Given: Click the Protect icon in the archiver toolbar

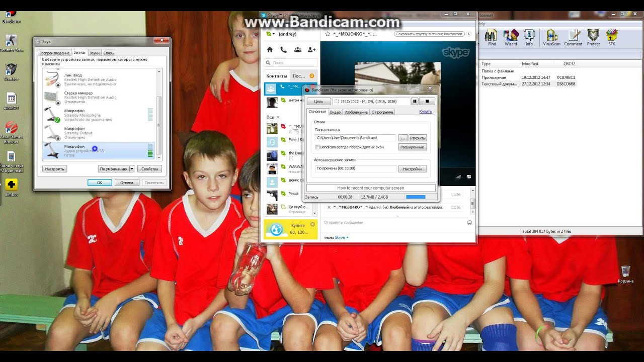Looking at the screenshot, I should (593, 38).
